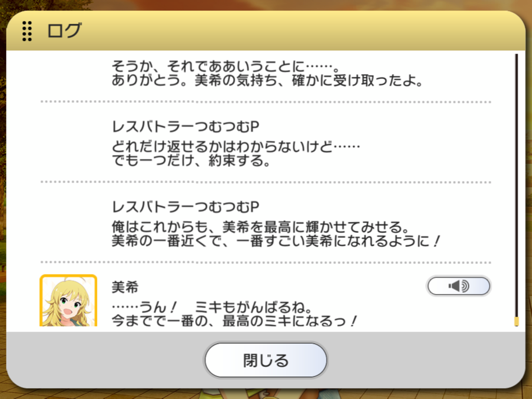Click the yellow header bar of the log window
532x399 pixels.
pos(265,31)
